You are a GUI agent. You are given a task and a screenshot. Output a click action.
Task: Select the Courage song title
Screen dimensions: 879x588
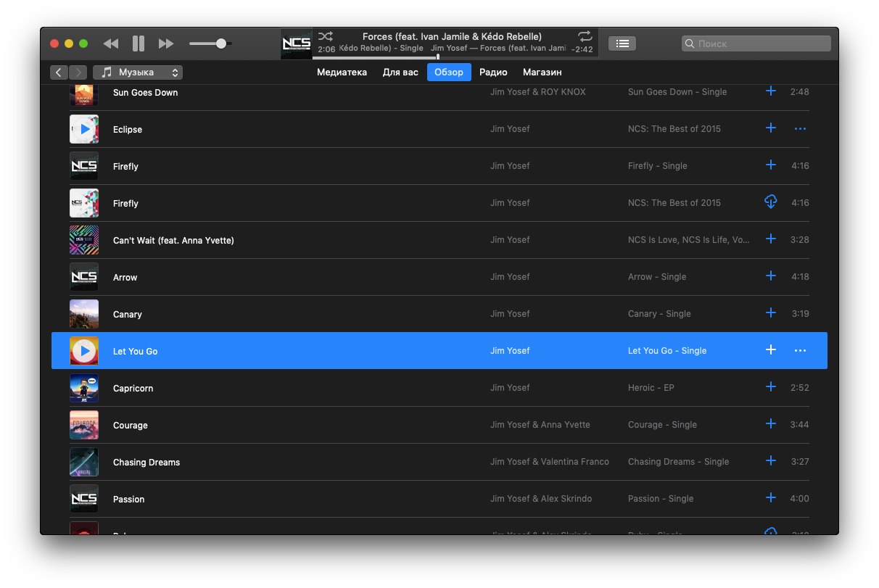[131, 426]
